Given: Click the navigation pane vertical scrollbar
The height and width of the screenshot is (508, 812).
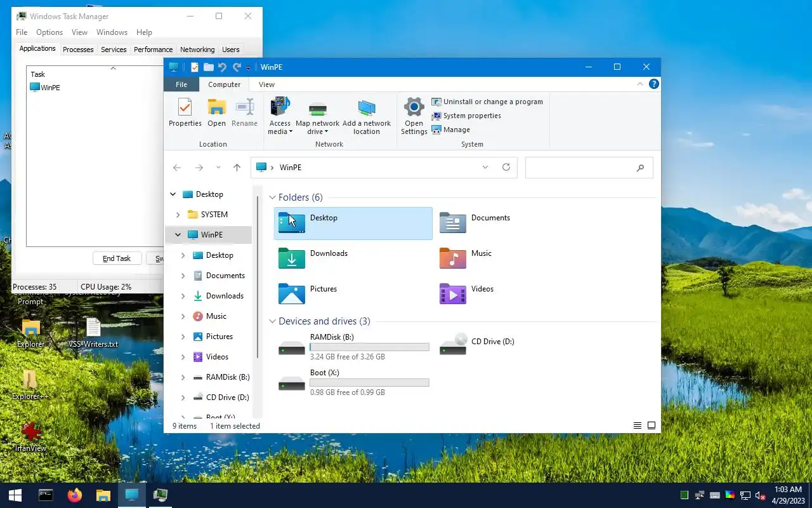Looking at the screenshot, I should 258,276.
